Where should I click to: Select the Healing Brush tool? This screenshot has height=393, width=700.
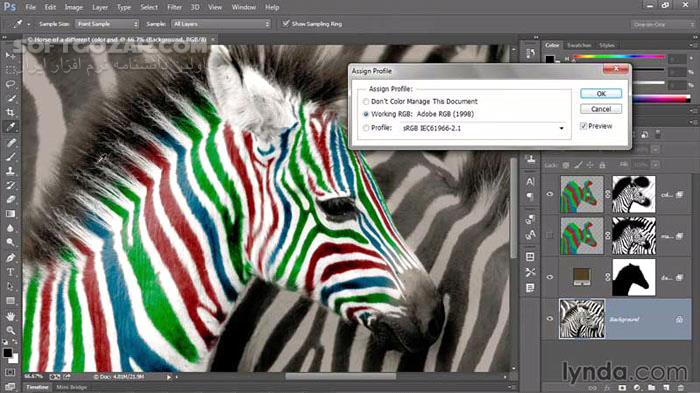tap(10, 142)
